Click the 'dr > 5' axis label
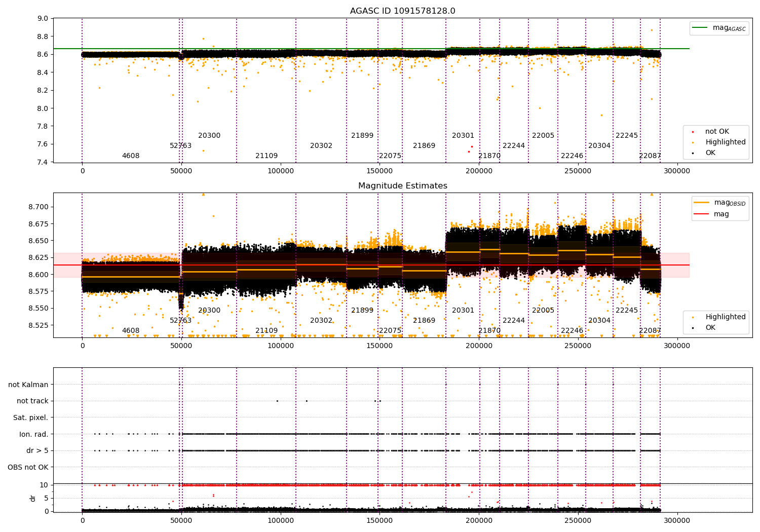Viewport: 760px width, 532px height. pyautogui.click(x=37, y=450)
